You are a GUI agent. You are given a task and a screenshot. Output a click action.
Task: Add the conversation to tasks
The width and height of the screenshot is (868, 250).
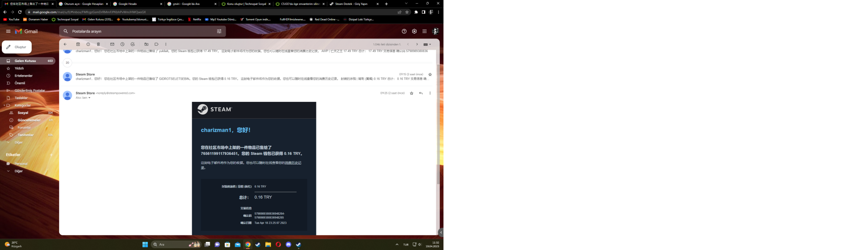click(132, 44)
